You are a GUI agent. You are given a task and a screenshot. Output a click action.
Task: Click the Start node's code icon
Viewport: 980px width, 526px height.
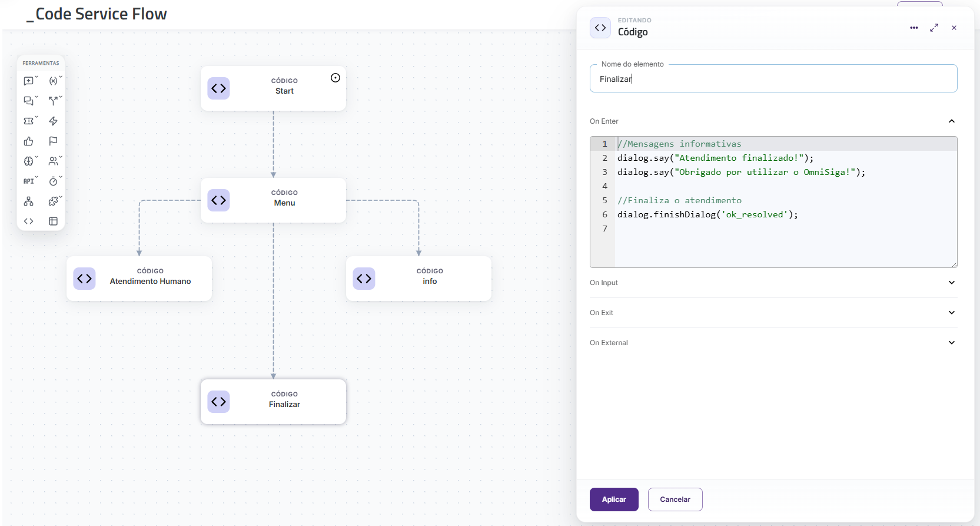pos(218,88)
